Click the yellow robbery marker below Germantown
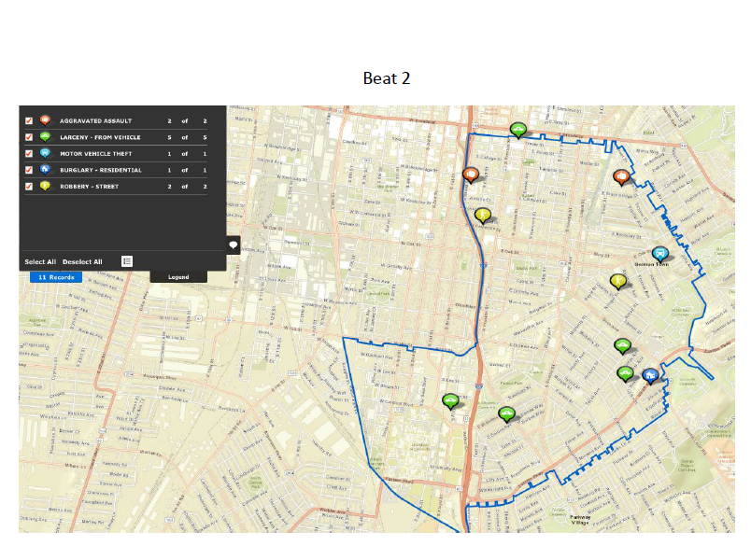 click(x=617, y=280)
